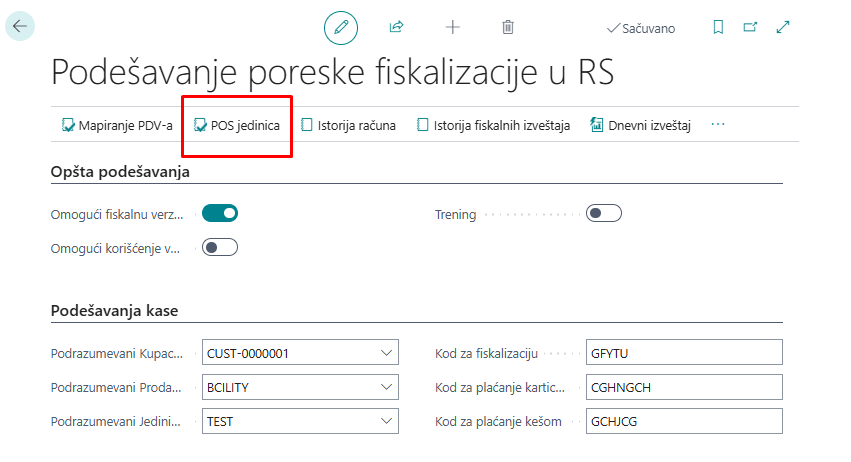Open page in new window icon
The height and width of the screenshot is (462, 851).
(750, 28)
